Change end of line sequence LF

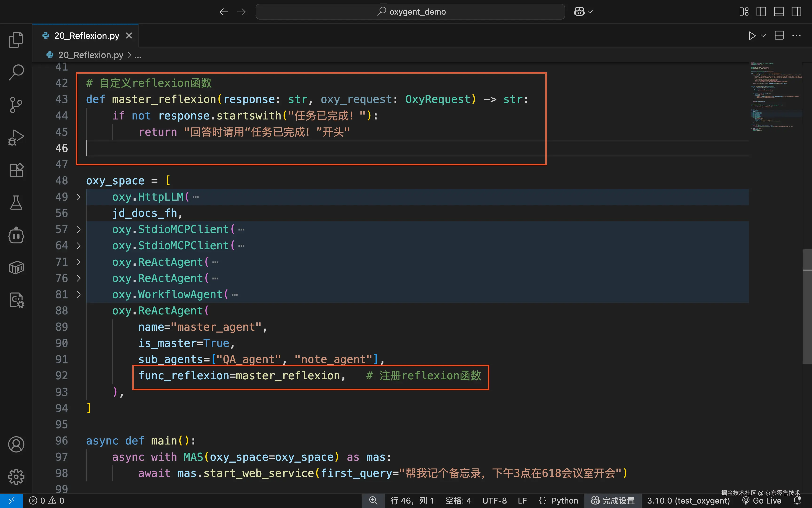523,501
